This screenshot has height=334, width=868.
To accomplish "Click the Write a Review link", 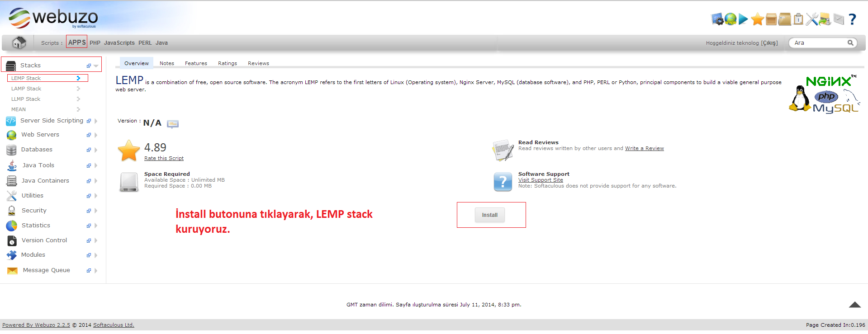I will pos(645,148).
